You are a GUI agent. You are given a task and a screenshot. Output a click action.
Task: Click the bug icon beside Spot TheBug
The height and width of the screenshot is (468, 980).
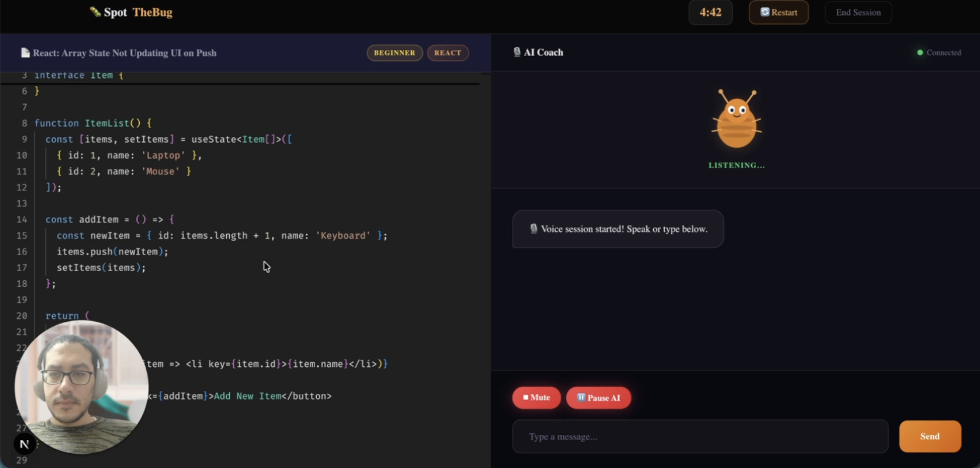[95, 12]
